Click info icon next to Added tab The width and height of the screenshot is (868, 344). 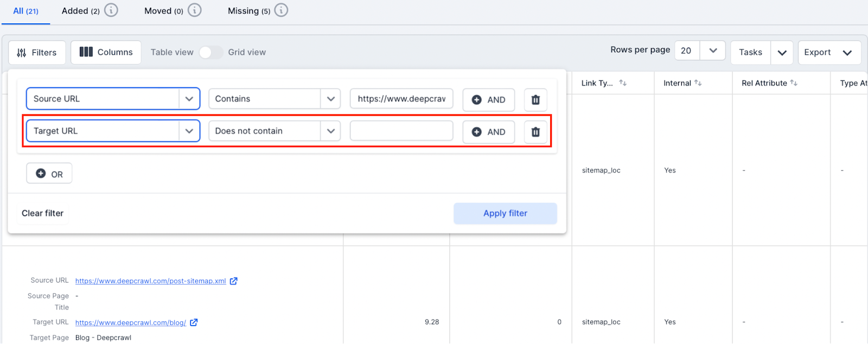[x=111, y=10]
